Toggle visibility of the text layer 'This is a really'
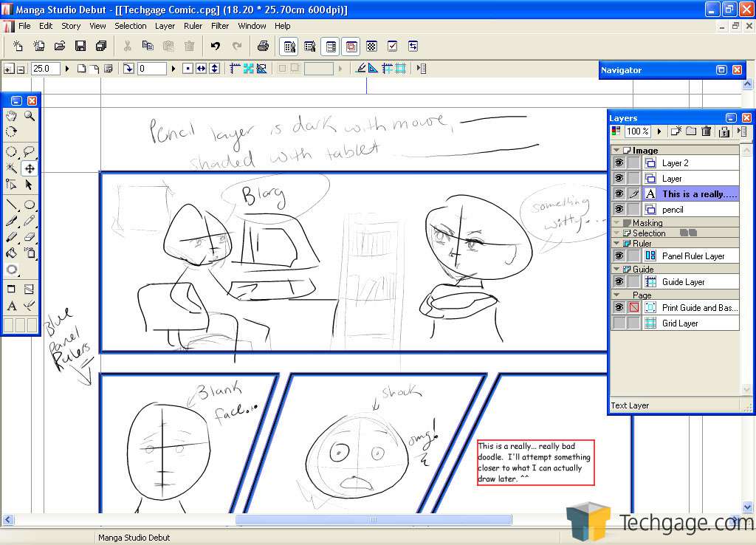This screenshot has height=545, width=756. tap(619, 194)
